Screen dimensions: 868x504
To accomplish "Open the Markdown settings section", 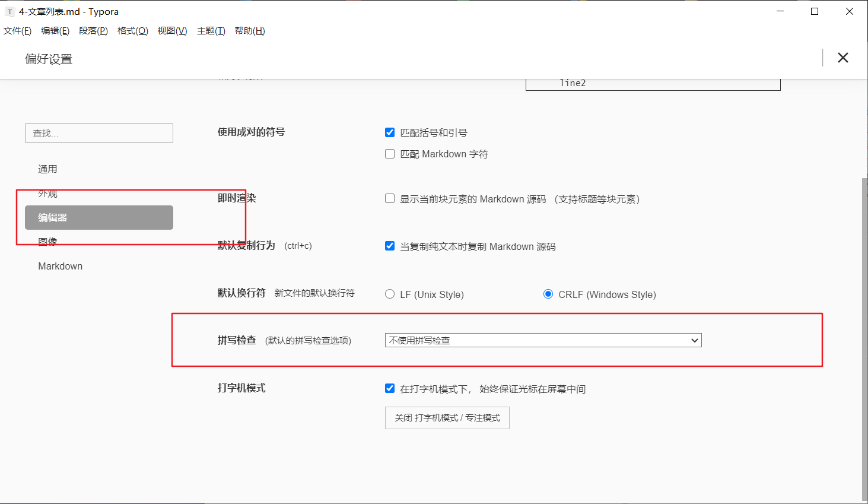I will tap(60, 265).
